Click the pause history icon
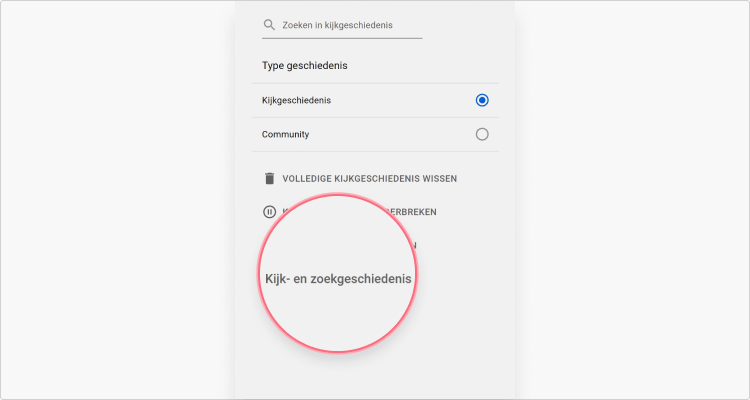Image resolution: width=750 pixels, height=400 pixels. [270, 211]
